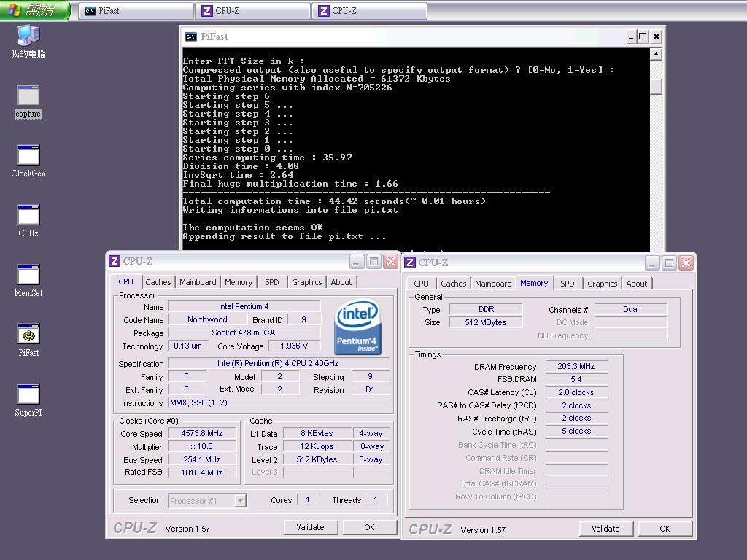Open Memory tab in left CPU-Z window
747x560 pixels.
(x=239, y=282)
